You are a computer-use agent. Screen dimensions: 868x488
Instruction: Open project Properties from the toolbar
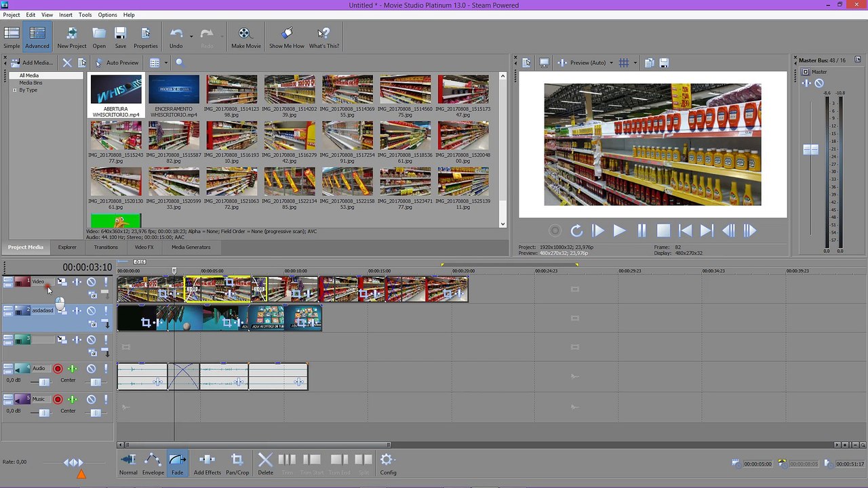click(145, 37)
